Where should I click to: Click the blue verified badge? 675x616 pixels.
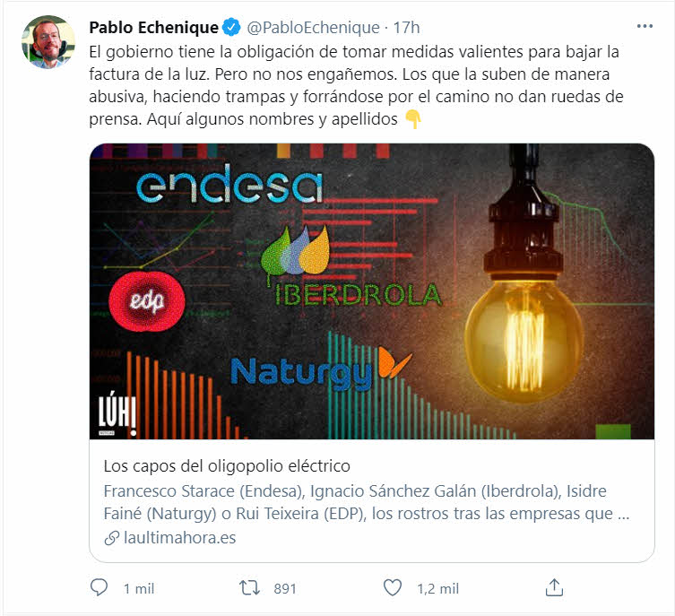pos(231,27)
